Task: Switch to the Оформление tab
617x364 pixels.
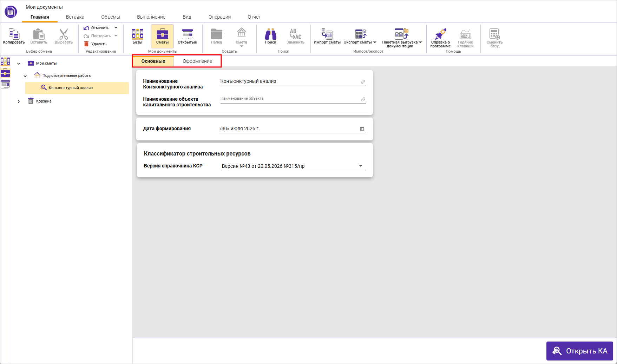Action: point(197,61)
